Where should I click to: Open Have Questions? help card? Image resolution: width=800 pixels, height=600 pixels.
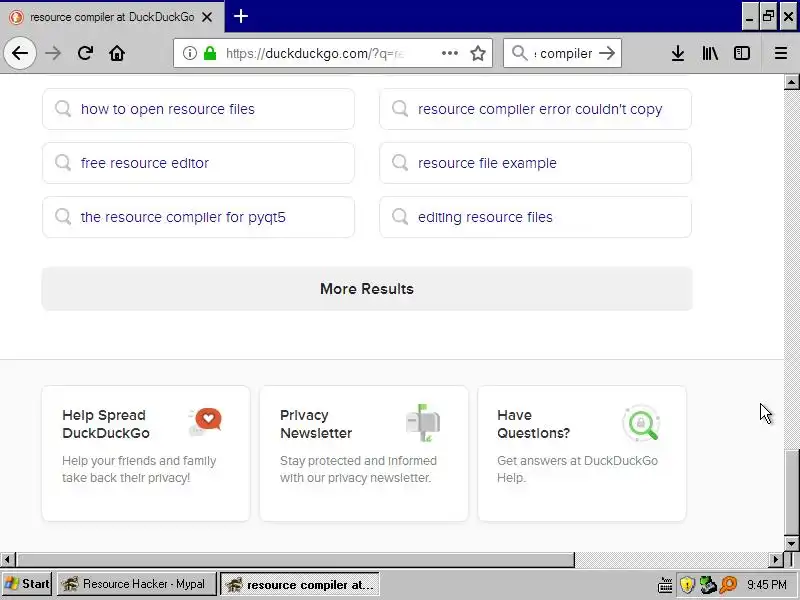pos(582,454)
